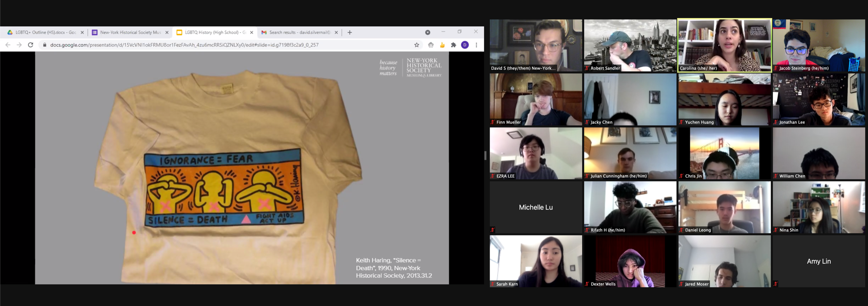The height and width of the screenshot is (306, 868).
Task: Close the New-York Historical Society tab
Action: pyautogui.click(x=167, y=33)
